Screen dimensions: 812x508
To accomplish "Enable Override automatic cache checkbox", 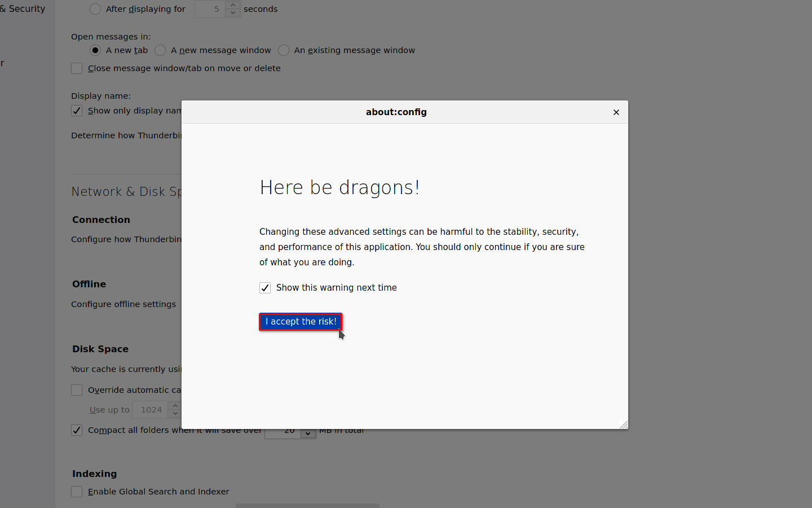I will coord(77,390).
